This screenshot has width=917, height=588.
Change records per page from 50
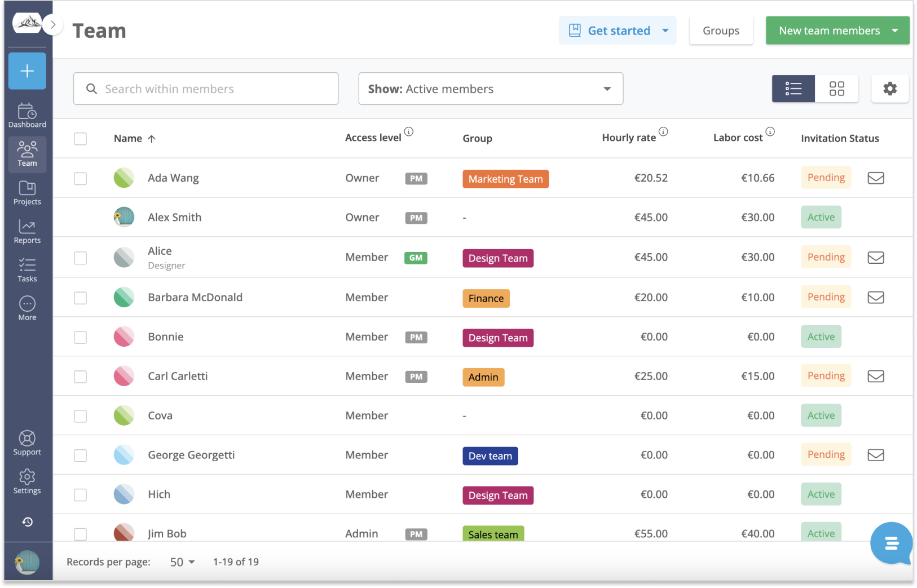click(x=182, y=562)
